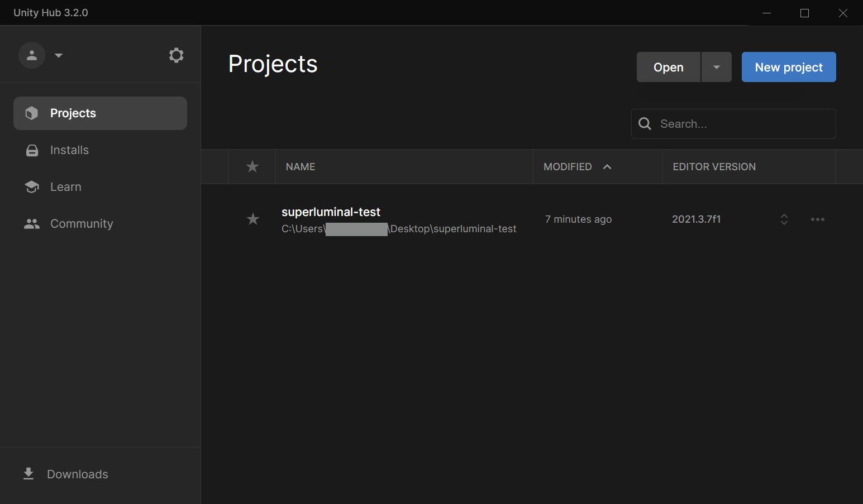The height and width of the screenshot is (504, 863).
Task: Expand the dropdown arrow beside Open
Action: [x=716, y=67]
